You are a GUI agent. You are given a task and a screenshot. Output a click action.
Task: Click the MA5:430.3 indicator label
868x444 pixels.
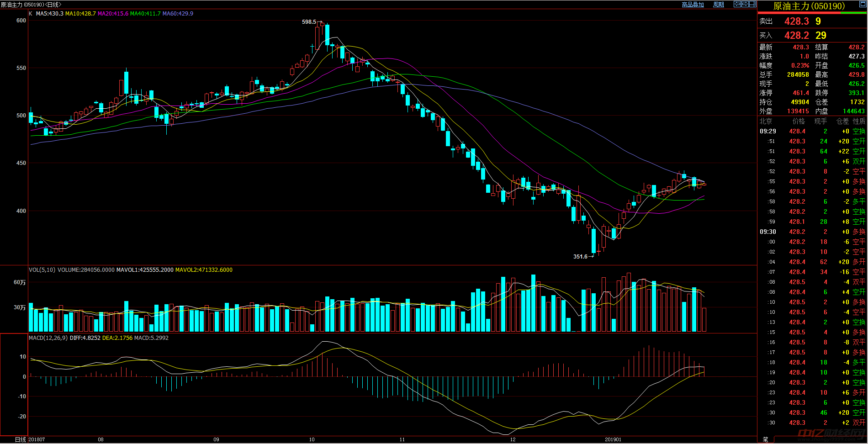50,14
